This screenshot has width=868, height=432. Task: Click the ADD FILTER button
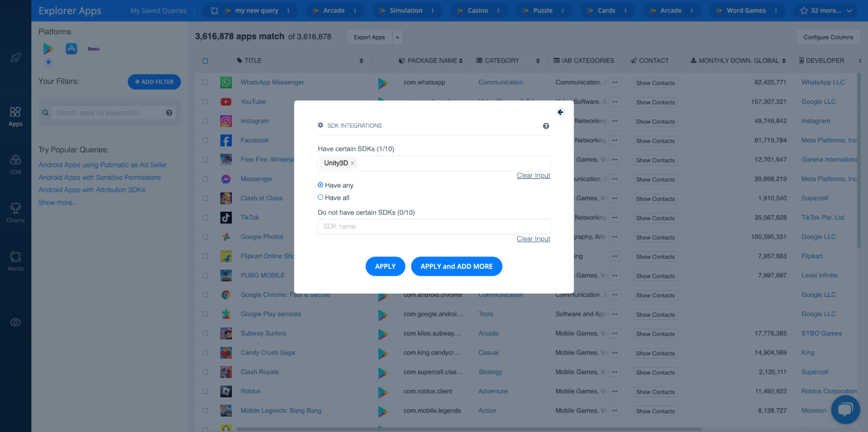point(154,82)
